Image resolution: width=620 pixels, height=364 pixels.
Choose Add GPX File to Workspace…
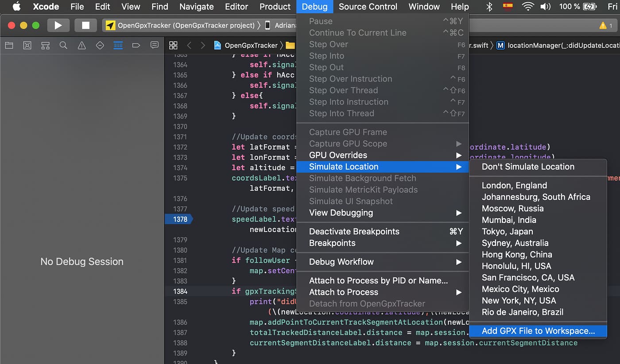pos(538,331)
